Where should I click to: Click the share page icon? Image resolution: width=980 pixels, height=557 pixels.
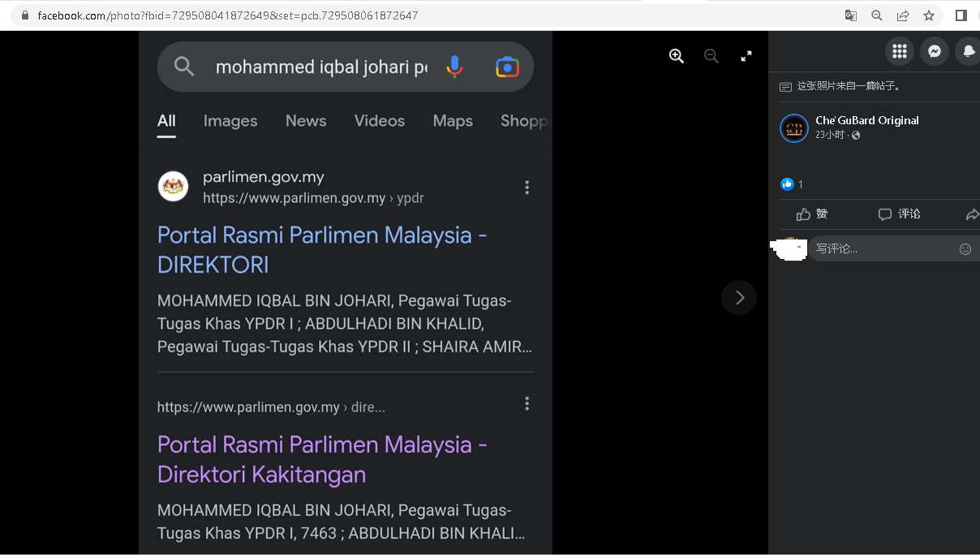coord(903,15)
